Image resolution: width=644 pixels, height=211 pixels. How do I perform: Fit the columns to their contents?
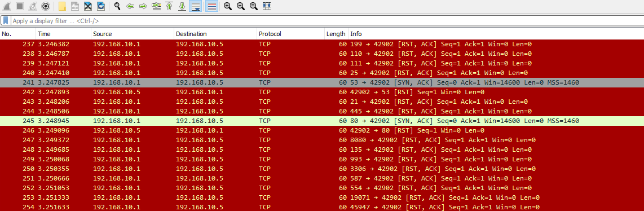pos(267,6)
